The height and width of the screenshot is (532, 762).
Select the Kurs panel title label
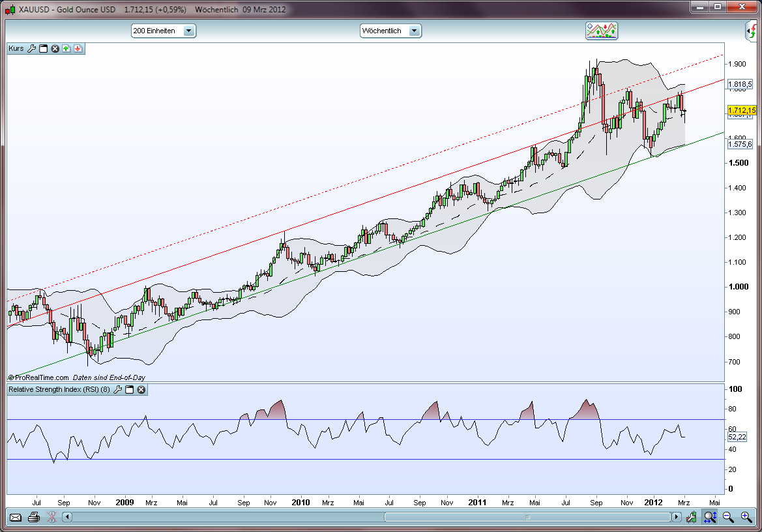16,48
